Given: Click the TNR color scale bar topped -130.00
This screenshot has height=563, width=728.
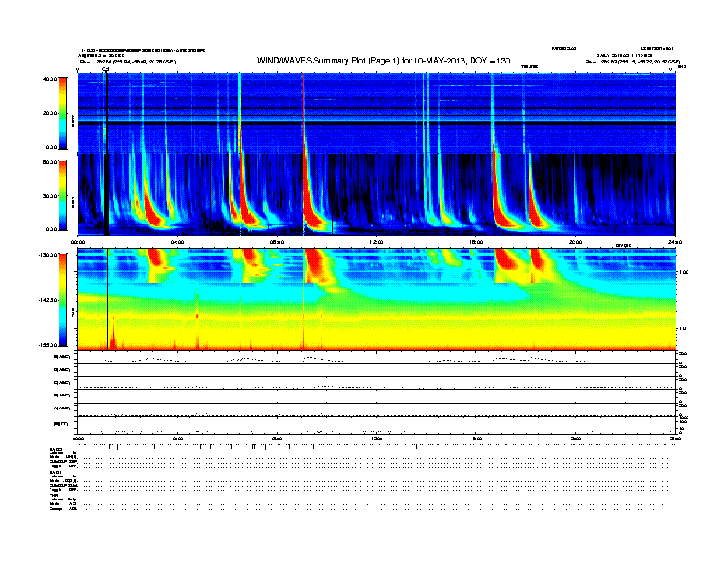Looking at the screenshot, I should pyautogui.click(x=63, y=300).
